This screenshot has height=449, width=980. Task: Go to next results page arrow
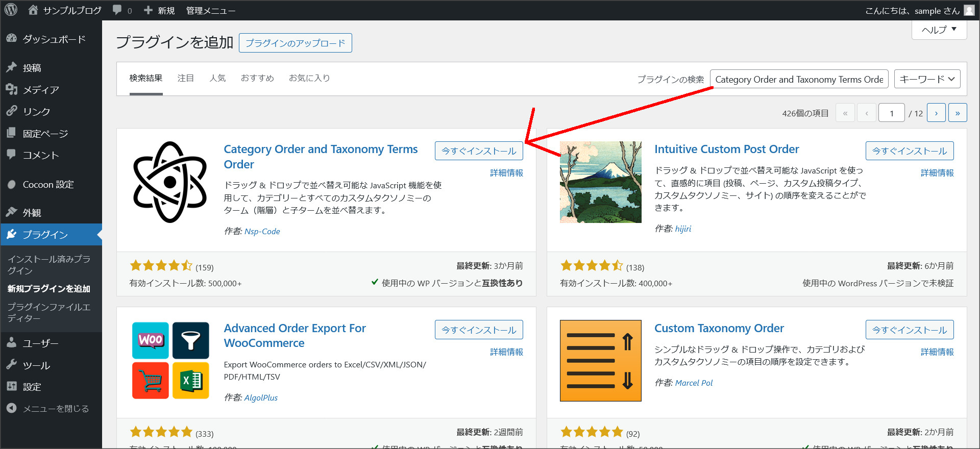click(936, 113)
